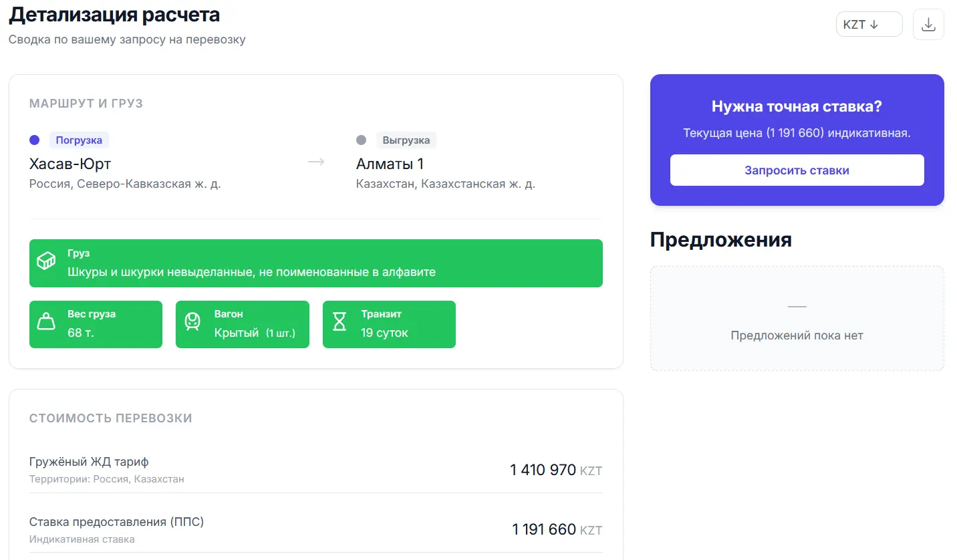Click the blue loading point dot

(35, 140)
